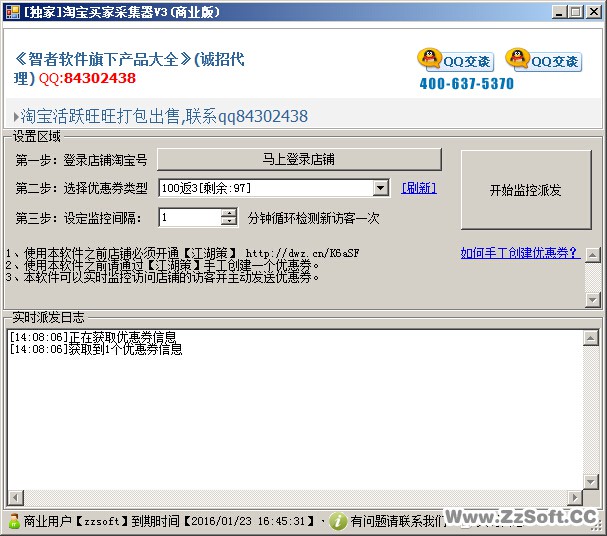Open 如何手工创建优惠券? help link

pyautogui.click(x=521, y=253)
